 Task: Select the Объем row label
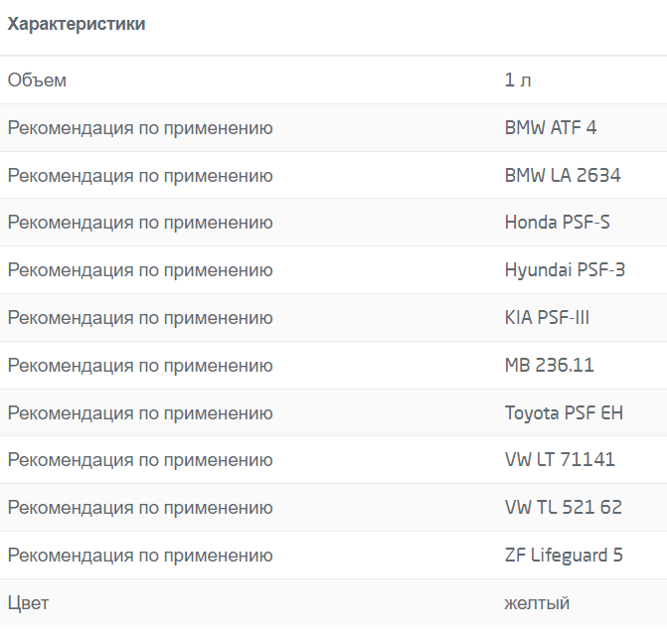coord(37,80)
